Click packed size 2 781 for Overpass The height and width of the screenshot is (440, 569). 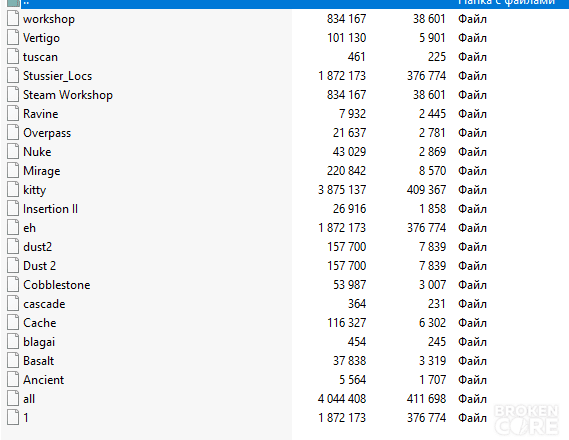(x=432, y=133)
